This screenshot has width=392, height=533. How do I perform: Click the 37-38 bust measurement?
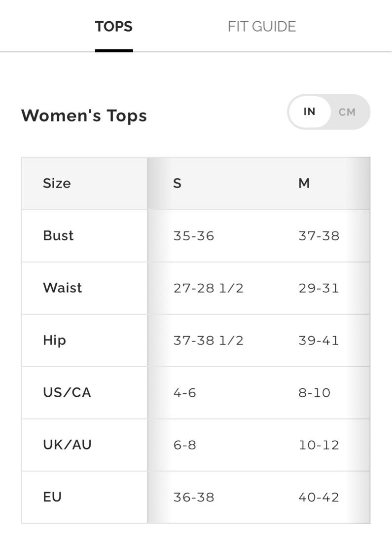[x=319, y=236]
